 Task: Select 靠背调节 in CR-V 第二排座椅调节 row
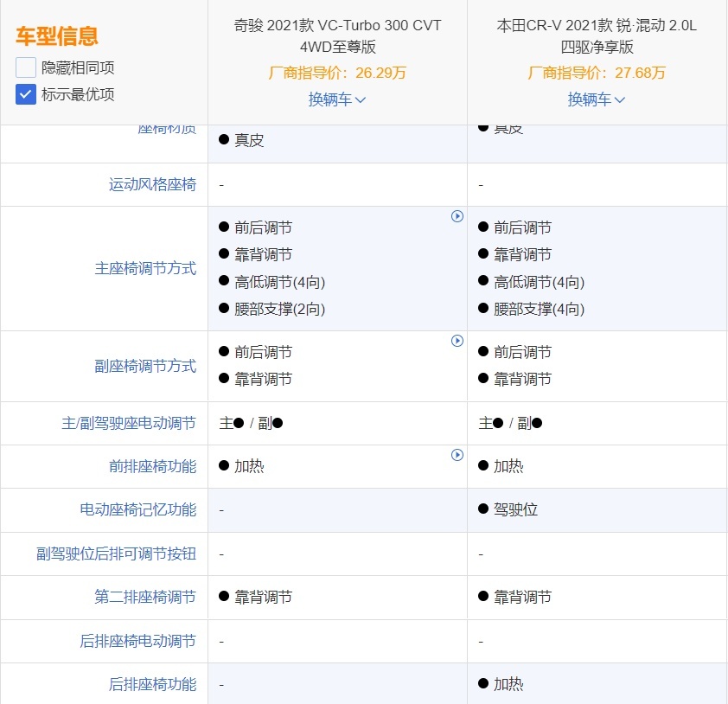point(522,597)
